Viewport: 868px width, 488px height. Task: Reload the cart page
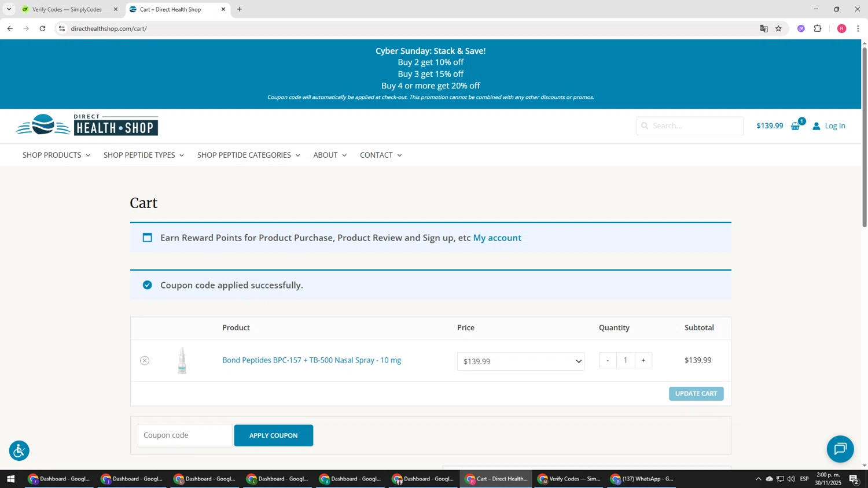point(42,28)
